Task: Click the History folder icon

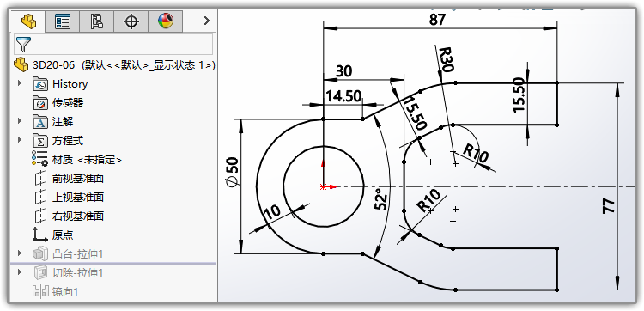Action: [x=39, y=84]
